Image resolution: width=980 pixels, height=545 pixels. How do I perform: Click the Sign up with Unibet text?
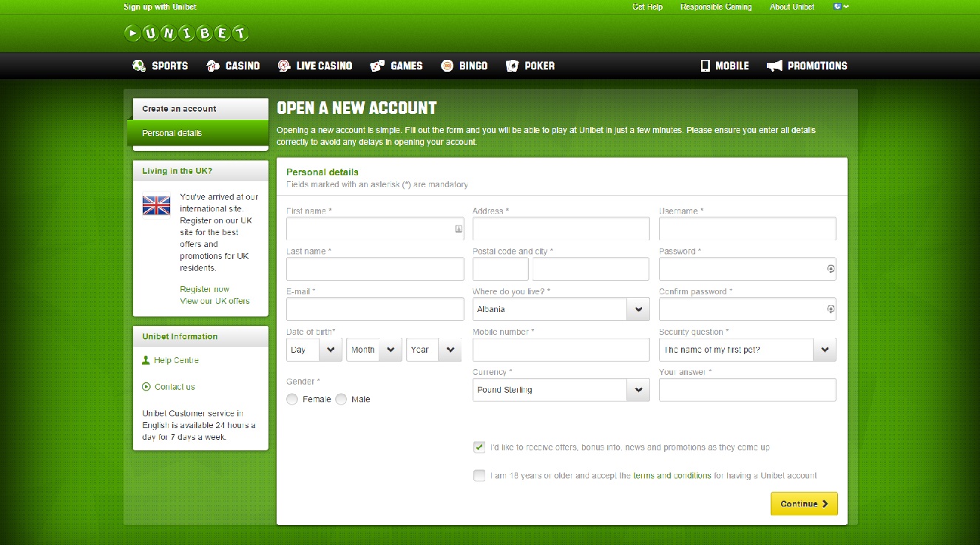[x=160, y=7]
